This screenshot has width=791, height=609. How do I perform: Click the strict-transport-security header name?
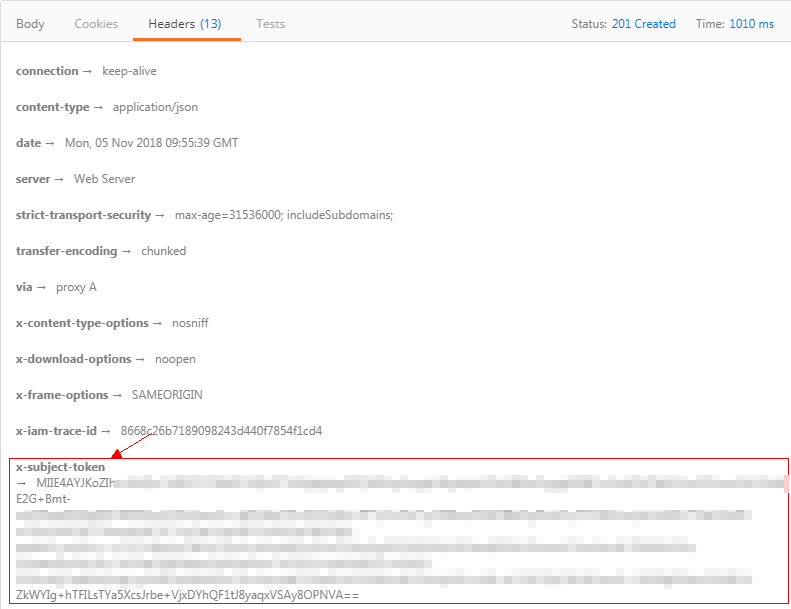(83, 215)
